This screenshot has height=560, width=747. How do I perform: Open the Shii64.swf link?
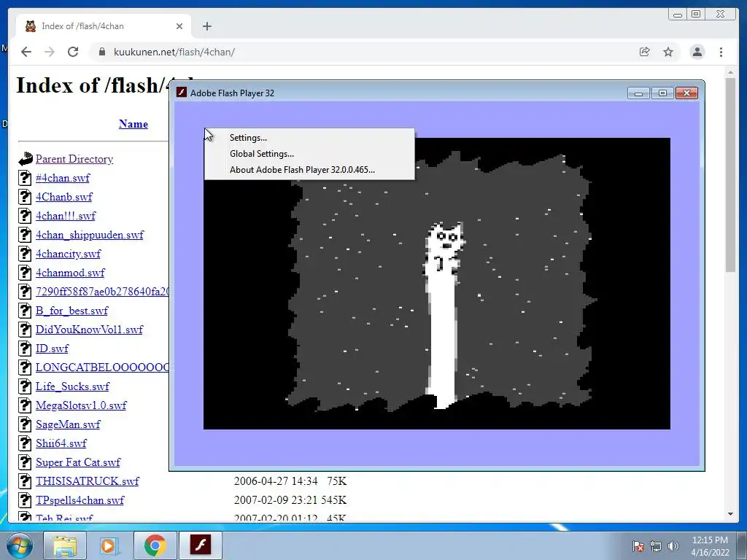pyautogui.click(x=61, y=443)
